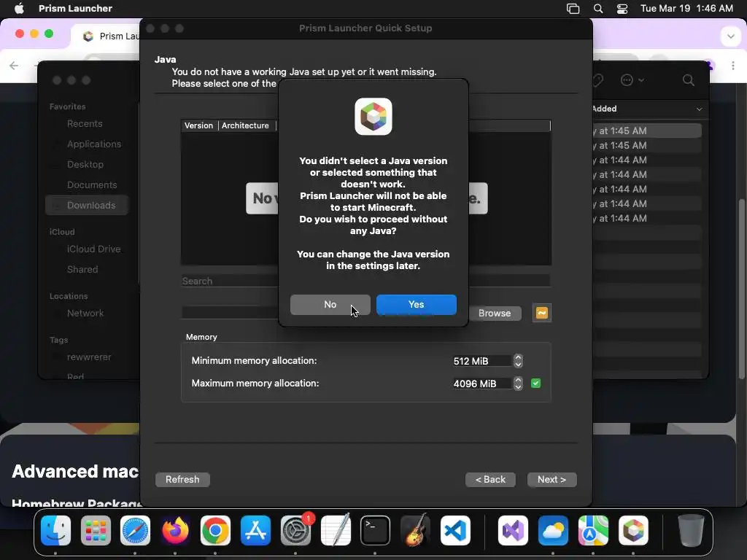Open the Trash in the Dock
The height and width of the screenshot is (560, 747).
tap(691, 530)
